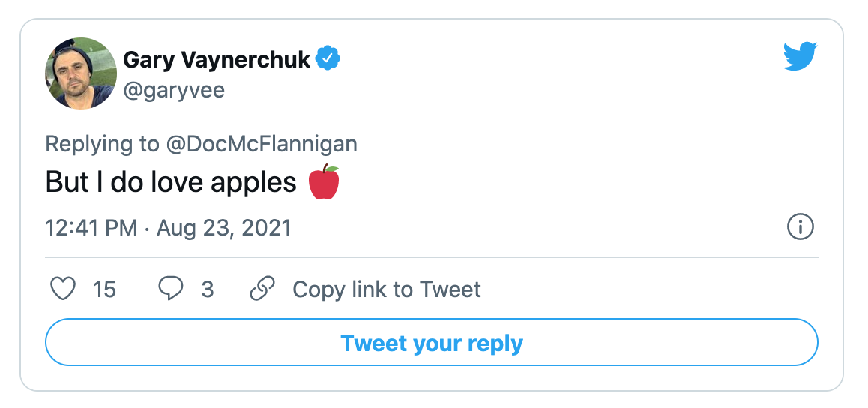Open the Twitter info circle icon
868x408 pixels.
pos(801,226)
